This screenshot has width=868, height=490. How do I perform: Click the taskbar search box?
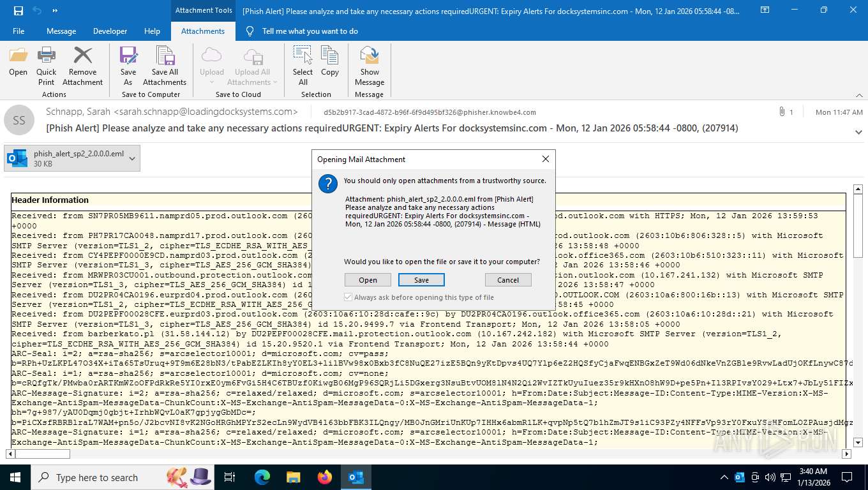click(x=123, y=477)
